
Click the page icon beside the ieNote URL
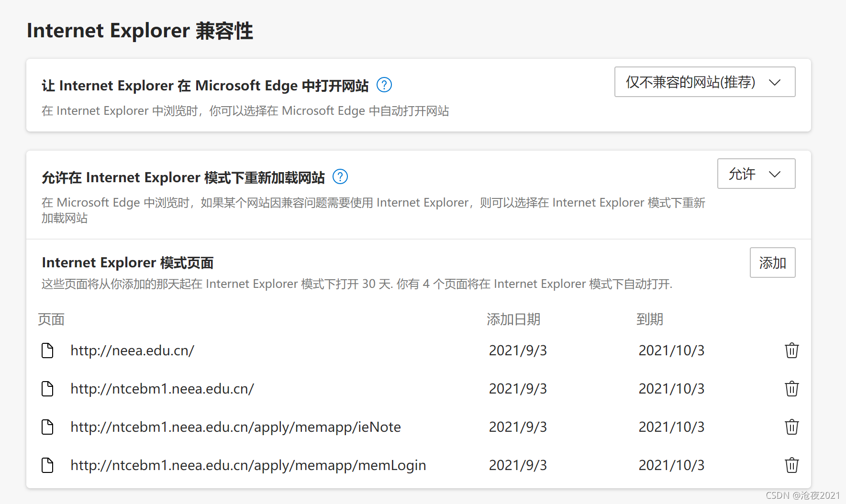coord(47,427)
